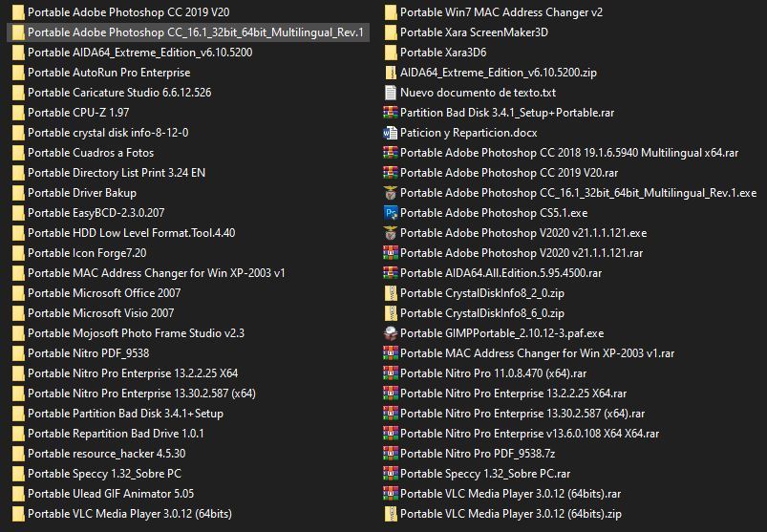Select folder name Portable Driver Bakup
Image resolution: width=767 pixels, height=532 pixels.
coord(82,193)
